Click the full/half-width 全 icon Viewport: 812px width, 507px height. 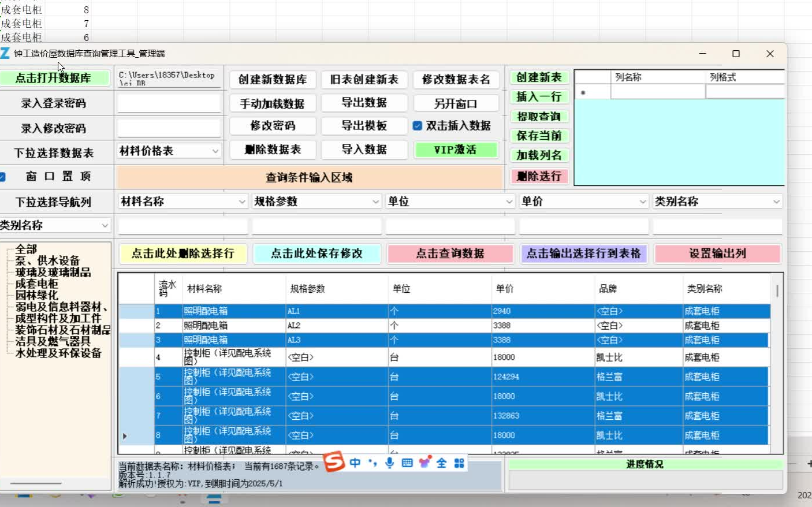(441, 463)
